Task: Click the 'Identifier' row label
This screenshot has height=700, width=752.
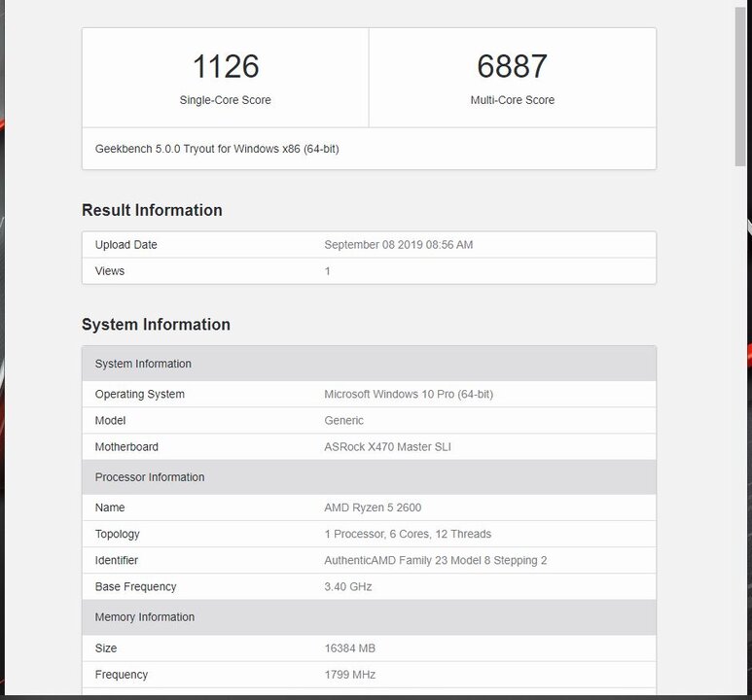Action: (x=117, y=560)
